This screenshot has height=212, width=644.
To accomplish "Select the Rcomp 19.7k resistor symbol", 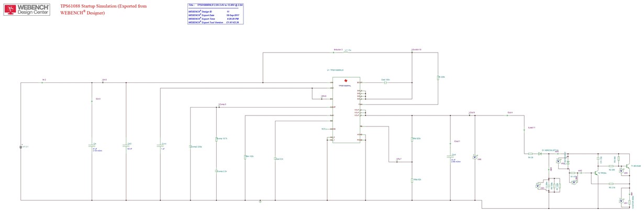I will click(x=216, y=139).
